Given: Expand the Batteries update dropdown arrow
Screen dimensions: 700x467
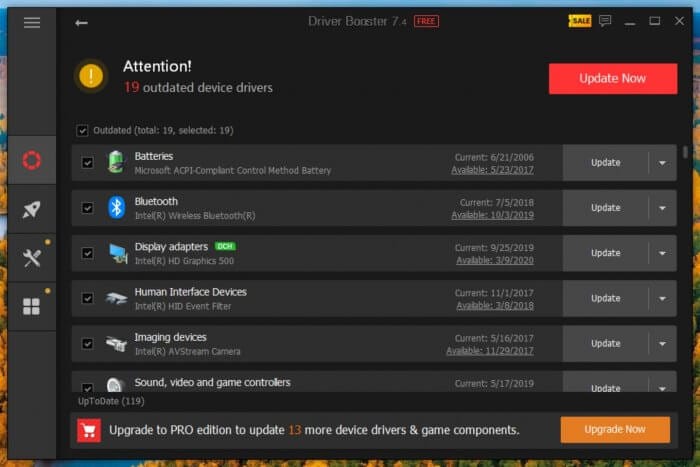Looking at the screenshot, I should click(662, 163).
